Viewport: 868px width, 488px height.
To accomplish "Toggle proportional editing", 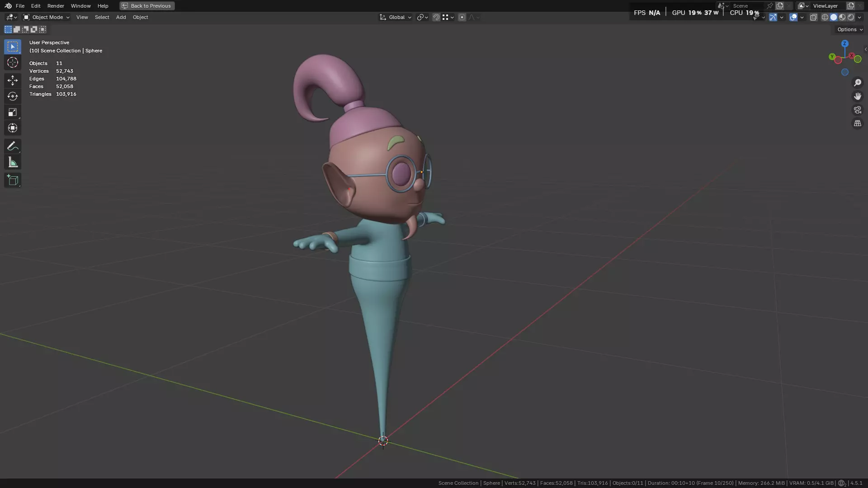I will (462, 17).
